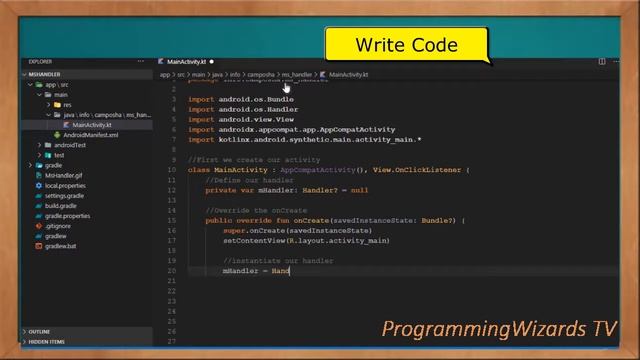This screenshot has width=640, height=360.
Task: Click the 'camposha' breadcrumb segment
Action: pyautogui.click(x=261, y=75)
